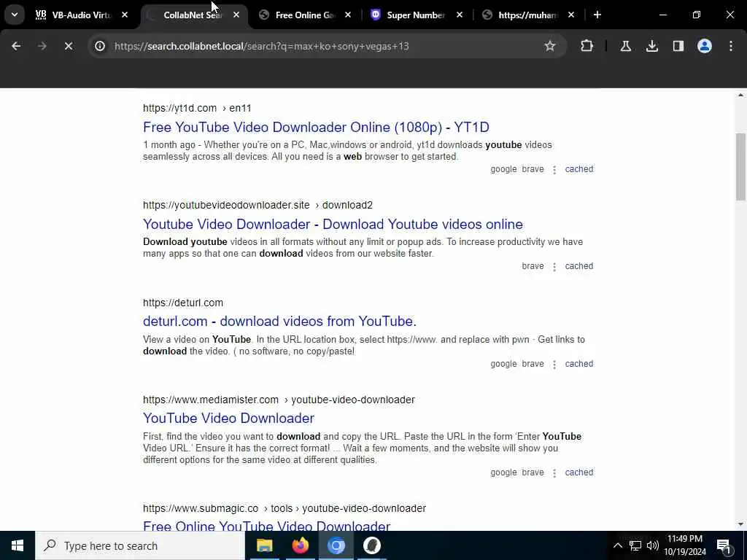The width and height of the screenshot is (747, 560).
Task: Click google engine link for YT1D result
Action: coord(503,169)
